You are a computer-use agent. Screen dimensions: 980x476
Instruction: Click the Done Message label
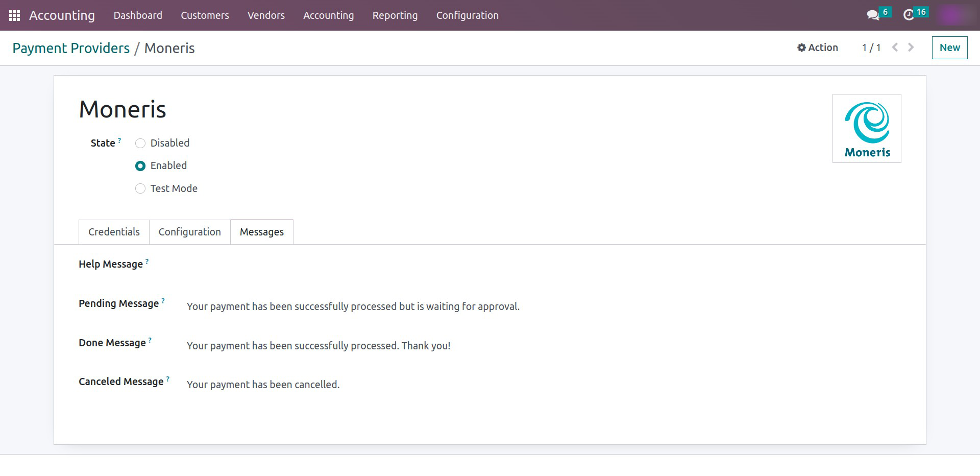(112, 343)
